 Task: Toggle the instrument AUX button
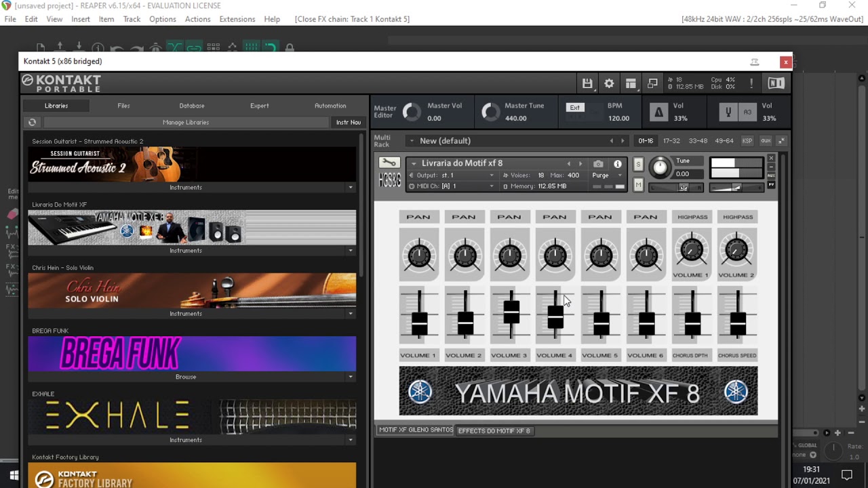click(771, 176)
